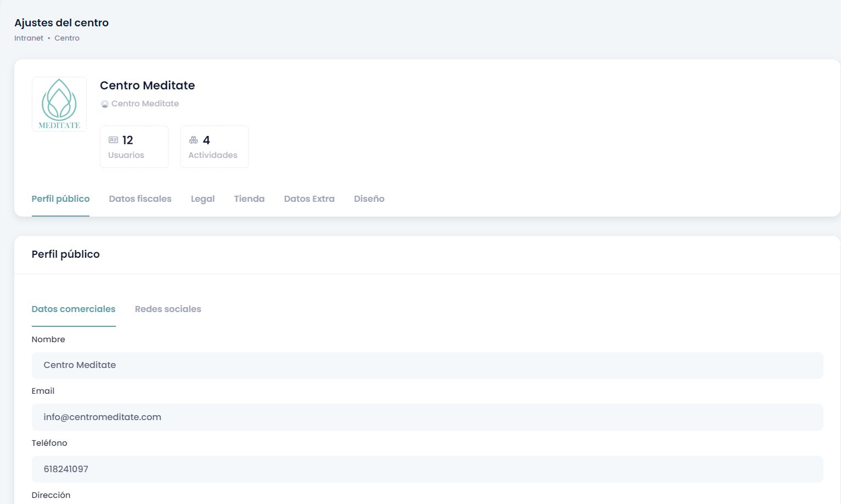Switch to the Redes sociales sub-tab

(168, 309)
